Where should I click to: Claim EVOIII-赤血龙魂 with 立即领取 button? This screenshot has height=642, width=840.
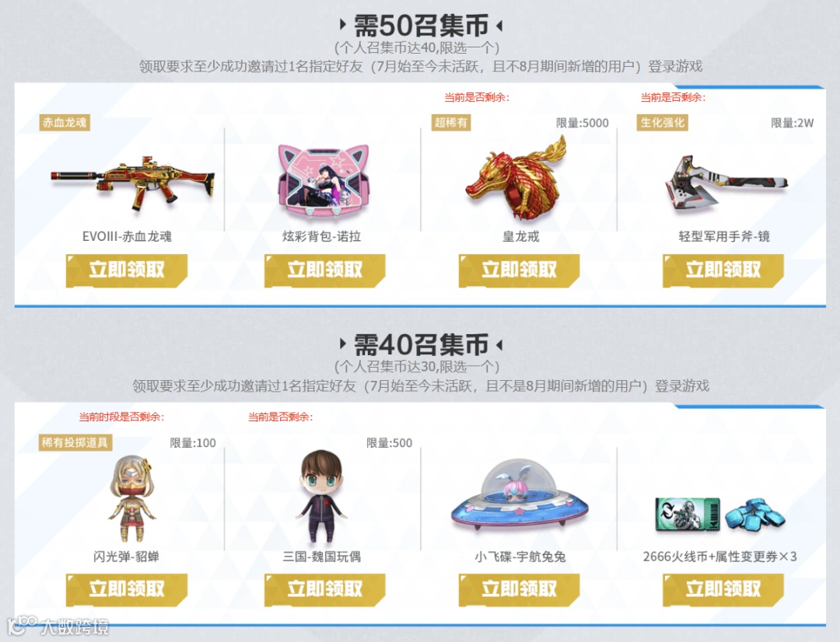tap(127, 270)
